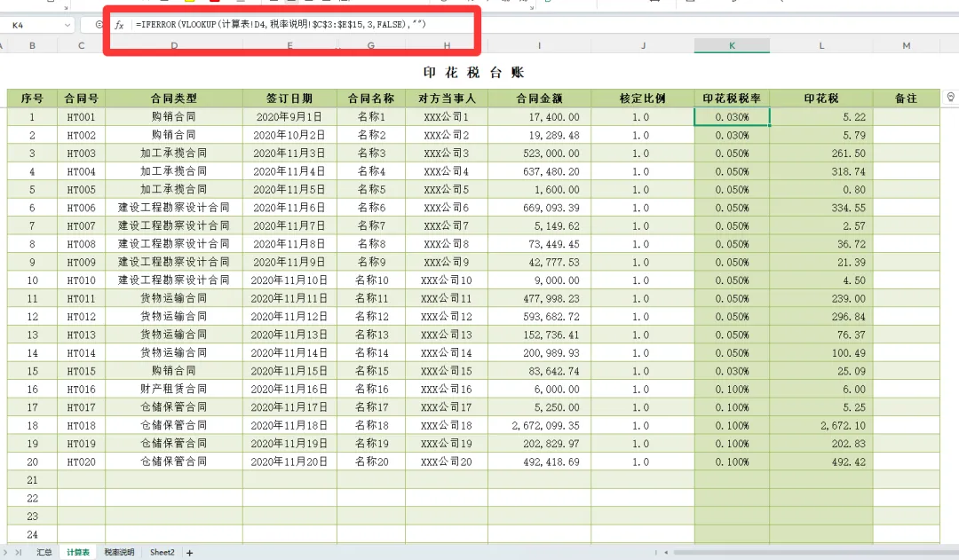Click the 财产租赁合同 contract type cell
959x560 pixels.
[x=174, y=389]
